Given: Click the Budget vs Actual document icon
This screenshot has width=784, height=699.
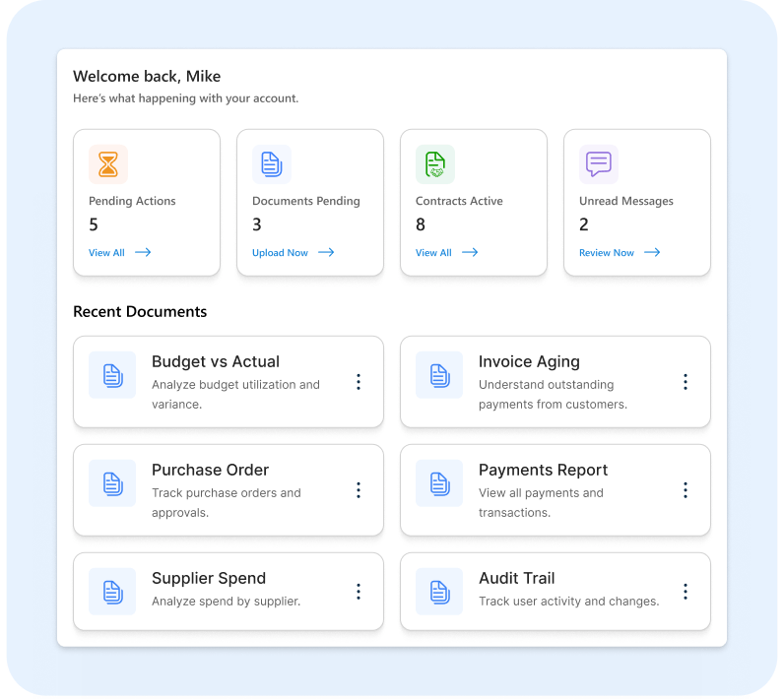Looking at the screenshot, I should click(112, 375).
